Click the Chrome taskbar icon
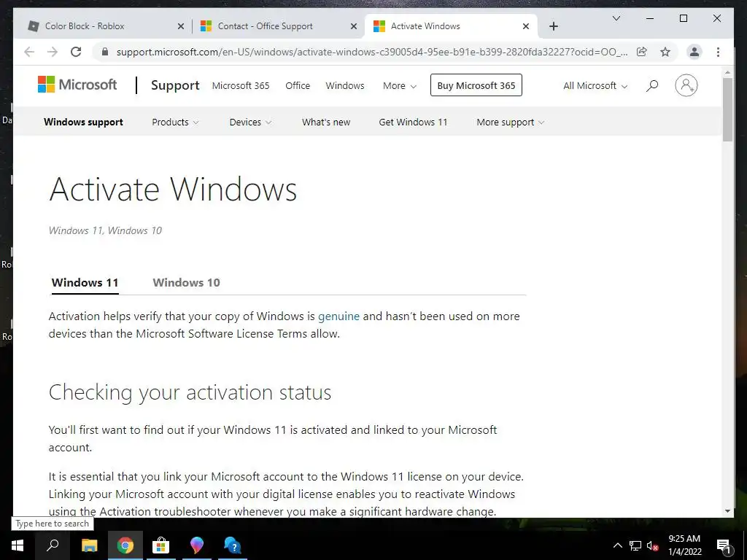Viewport: 747px width, 560px height. (125, 545)
